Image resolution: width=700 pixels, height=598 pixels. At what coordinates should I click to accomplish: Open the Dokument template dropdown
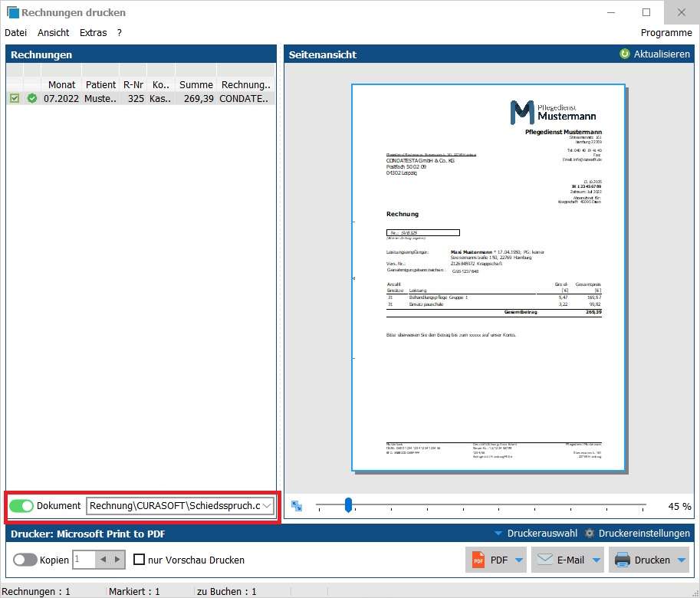(268, 506)
